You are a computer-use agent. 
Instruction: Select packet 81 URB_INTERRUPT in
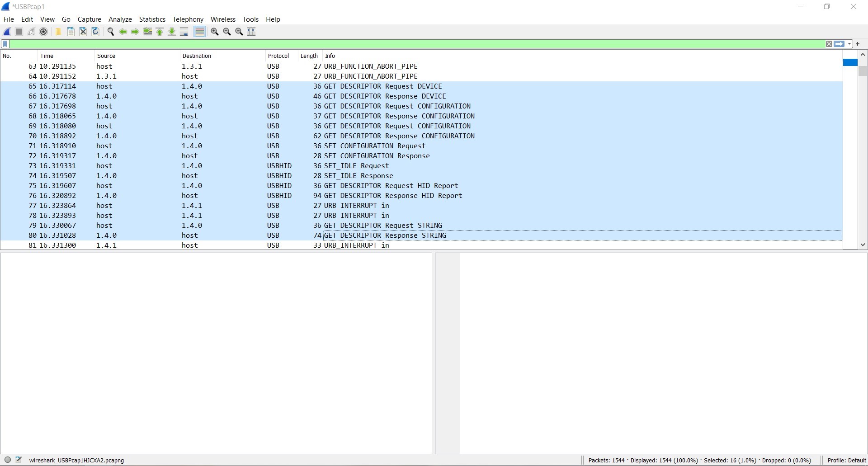[x=421, y=245]
